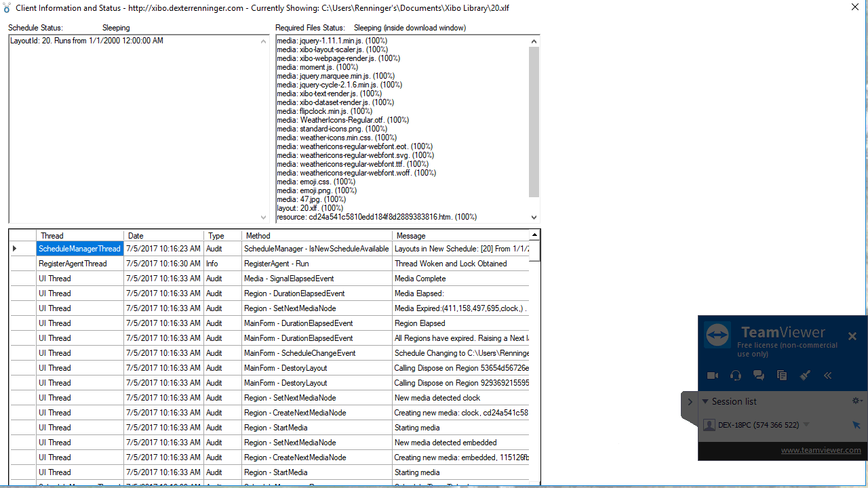Click 'media: xibo-layout-scaler.js. (100%)' line
The height and width of the screenshot is (488, 868).
332,49
